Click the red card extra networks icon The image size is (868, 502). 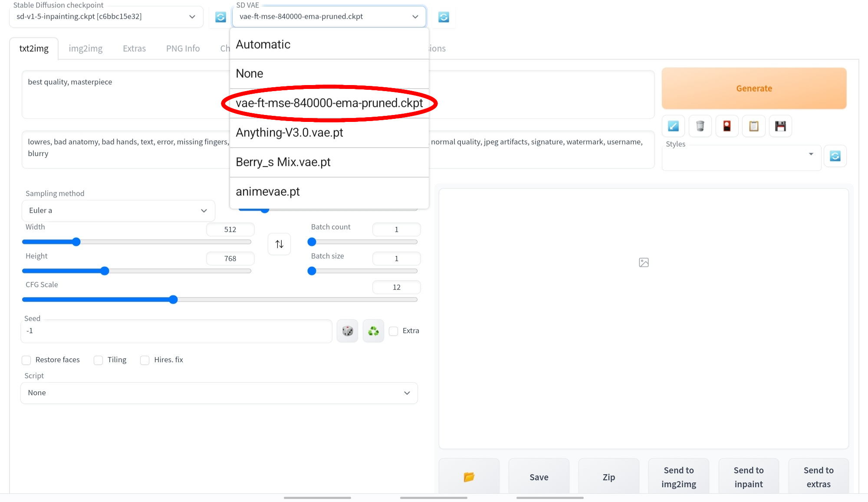tap(727, 126)
